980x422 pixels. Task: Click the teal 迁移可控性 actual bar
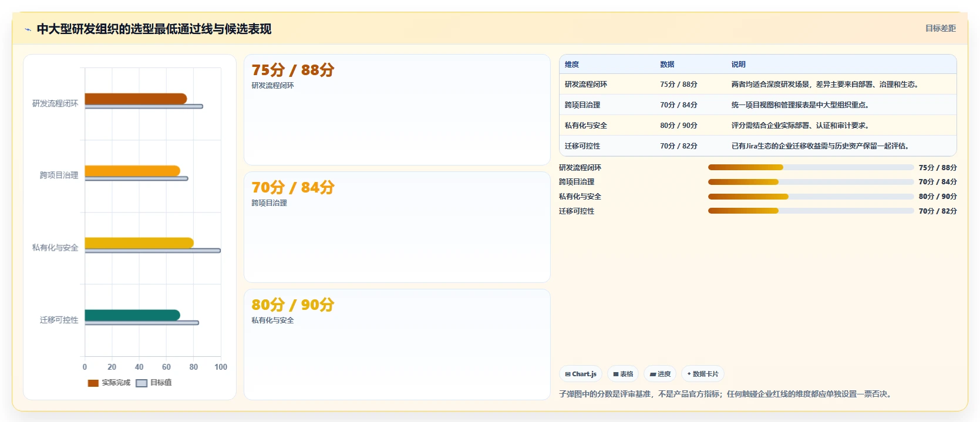coord(133,315)
